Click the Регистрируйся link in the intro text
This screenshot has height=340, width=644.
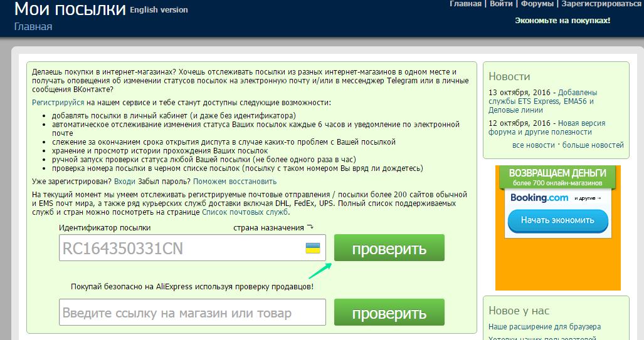[x=58, y=102]
